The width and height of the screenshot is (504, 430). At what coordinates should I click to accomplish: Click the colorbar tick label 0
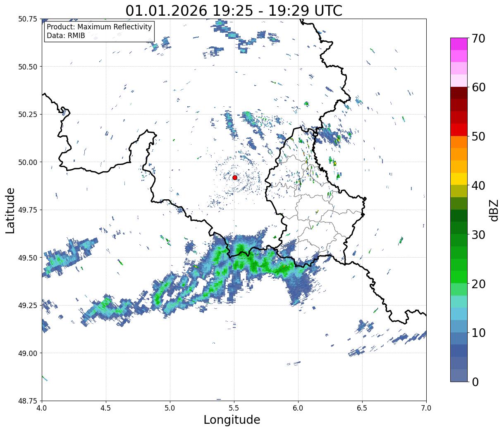pyautogui.click(x=475, y=382)
